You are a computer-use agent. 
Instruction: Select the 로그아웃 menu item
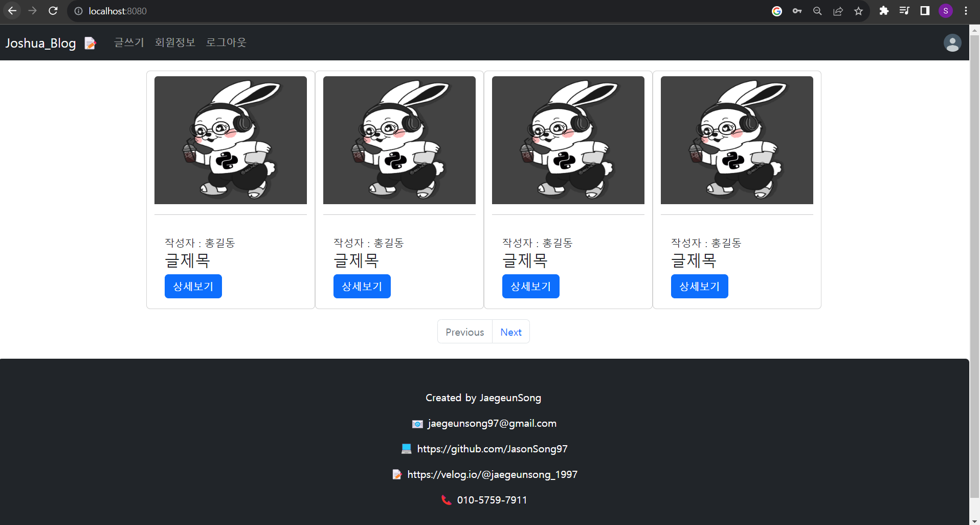tap(226, 42)
